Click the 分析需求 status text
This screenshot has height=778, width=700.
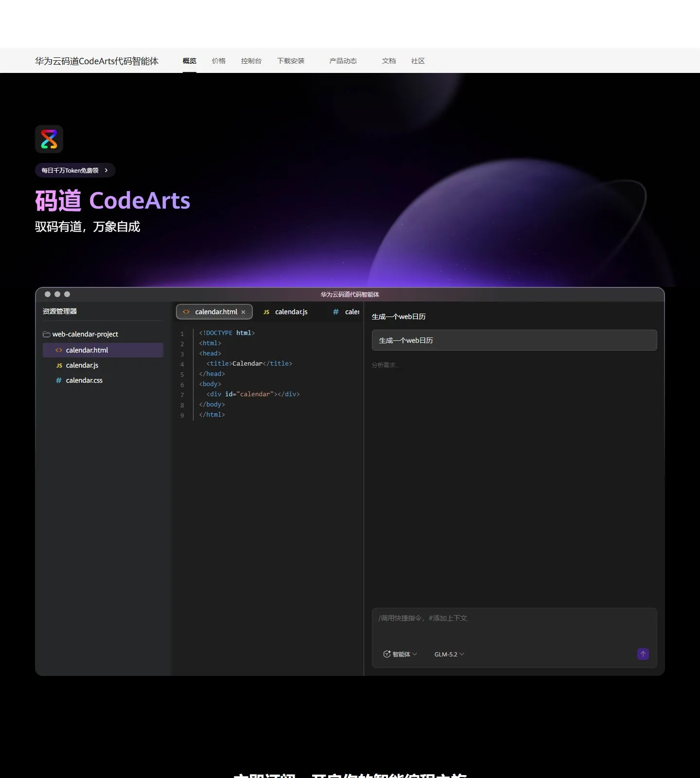(385, 365)
